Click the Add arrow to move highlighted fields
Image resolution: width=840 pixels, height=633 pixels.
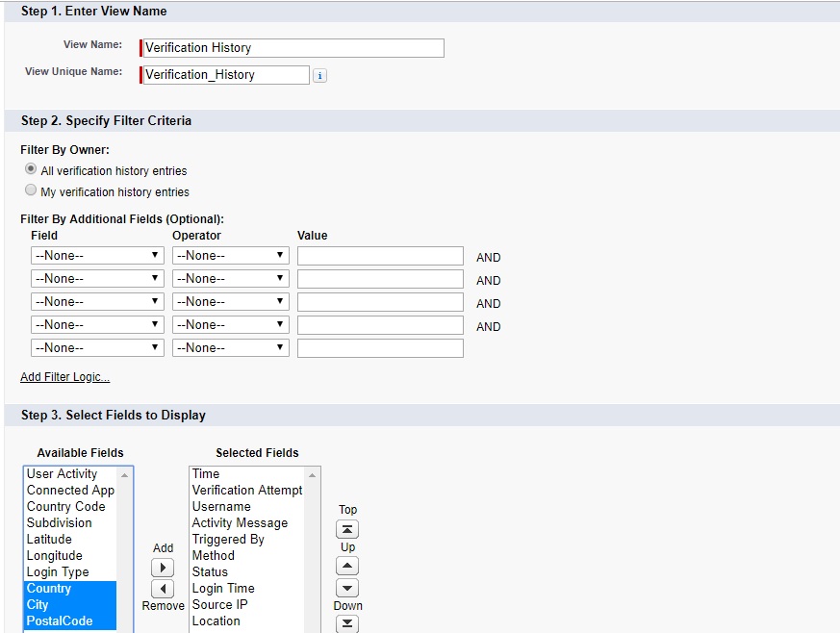(x=165, y=567)
